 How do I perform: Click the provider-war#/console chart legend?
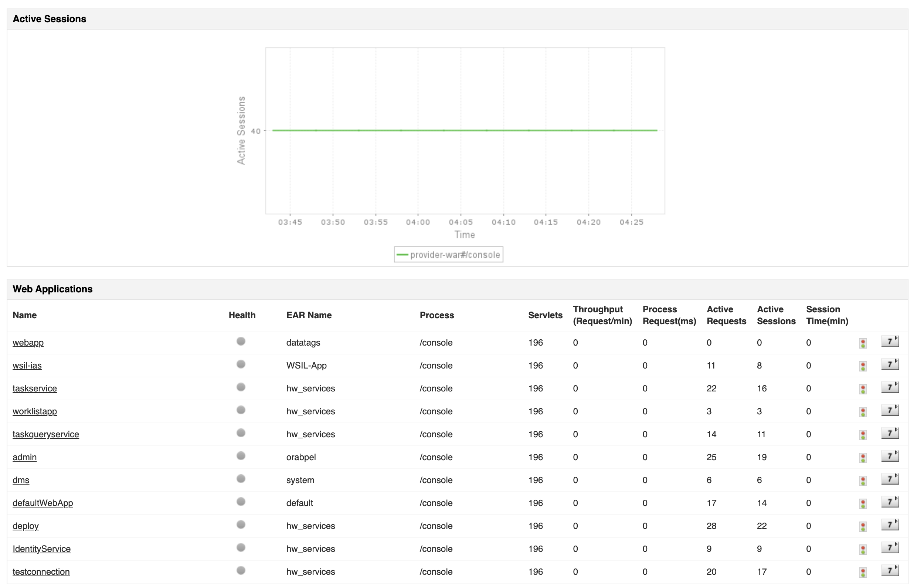(x=448, y=254)
